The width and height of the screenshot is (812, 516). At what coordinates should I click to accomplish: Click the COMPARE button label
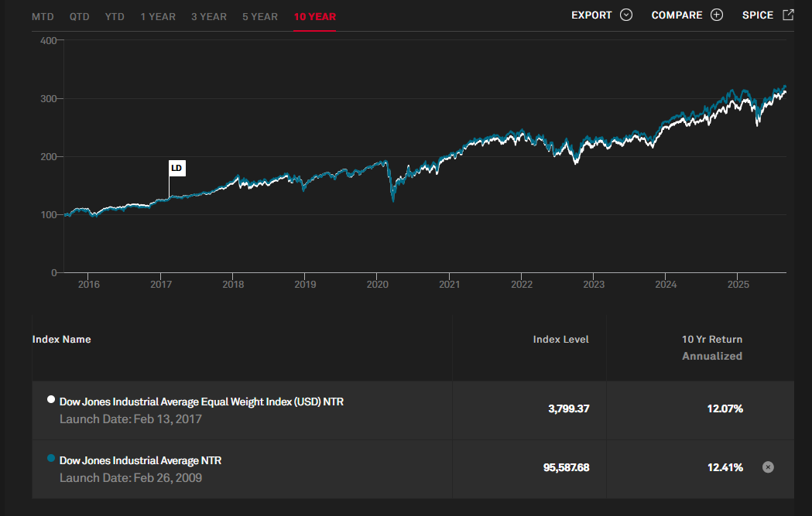(677, 15)
